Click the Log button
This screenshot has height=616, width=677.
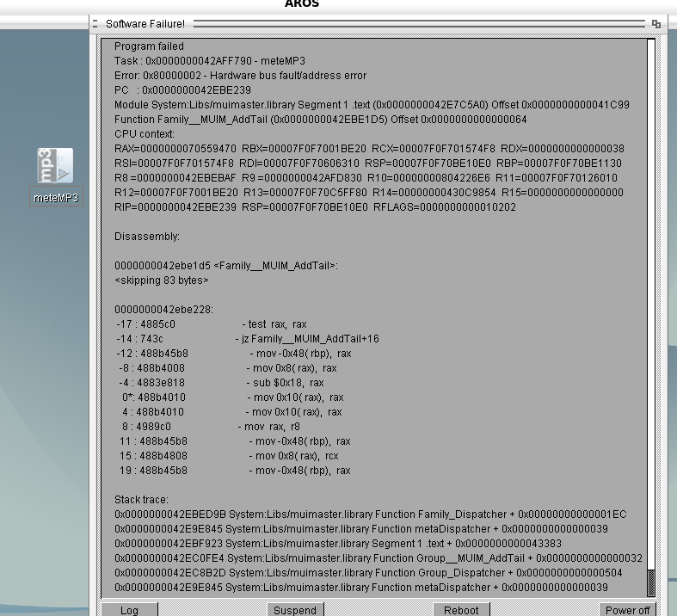[129, 609]
